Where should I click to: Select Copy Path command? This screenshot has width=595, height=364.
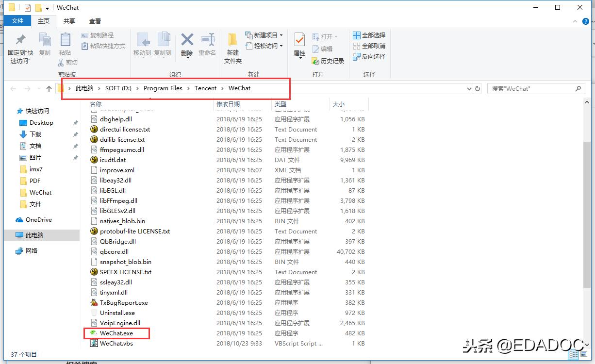97,35
